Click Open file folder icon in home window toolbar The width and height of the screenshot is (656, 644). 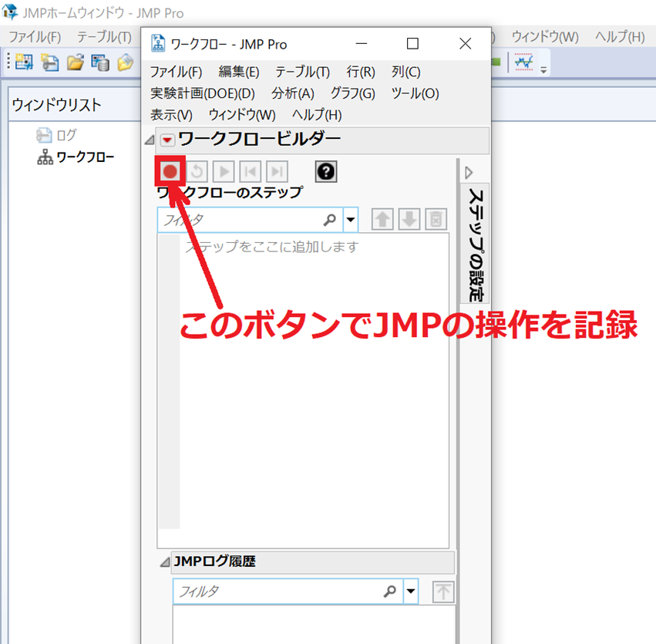(x=76, y=62)
